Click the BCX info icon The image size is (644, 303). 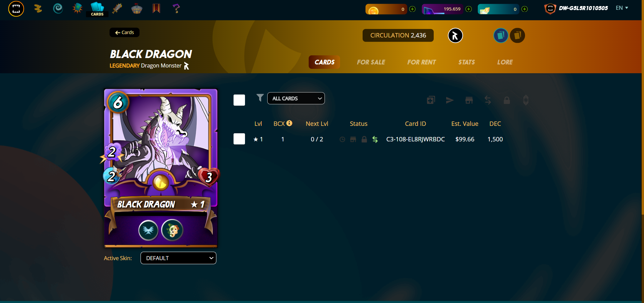coord(289,123)
